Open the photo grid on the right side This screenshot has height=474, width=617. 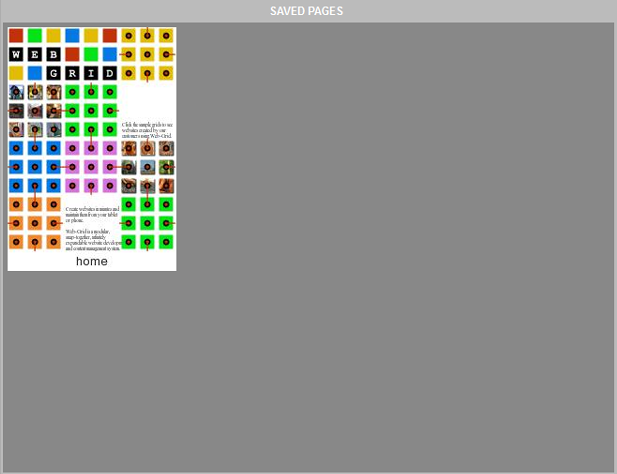tap(147, 167)
